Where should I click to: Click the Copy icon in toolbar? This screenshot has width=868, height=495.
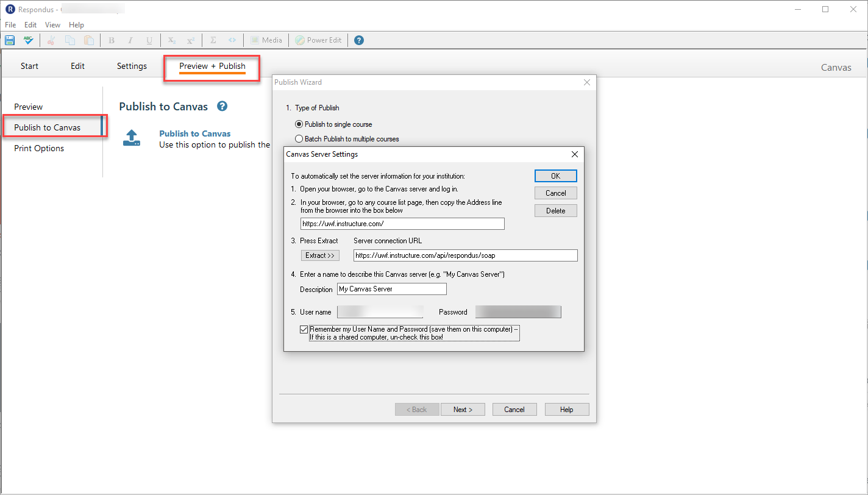click(70, 40)
